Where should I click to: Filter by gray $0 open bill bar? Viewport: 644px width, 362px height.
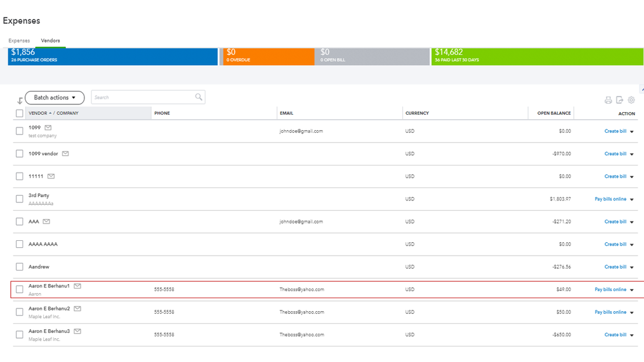tap(372, 57)
